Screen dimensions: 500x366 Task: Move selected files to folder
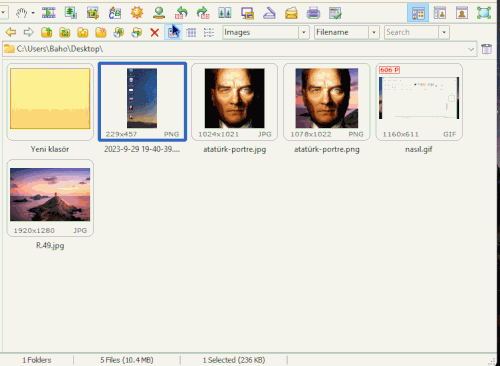(137, 32)
